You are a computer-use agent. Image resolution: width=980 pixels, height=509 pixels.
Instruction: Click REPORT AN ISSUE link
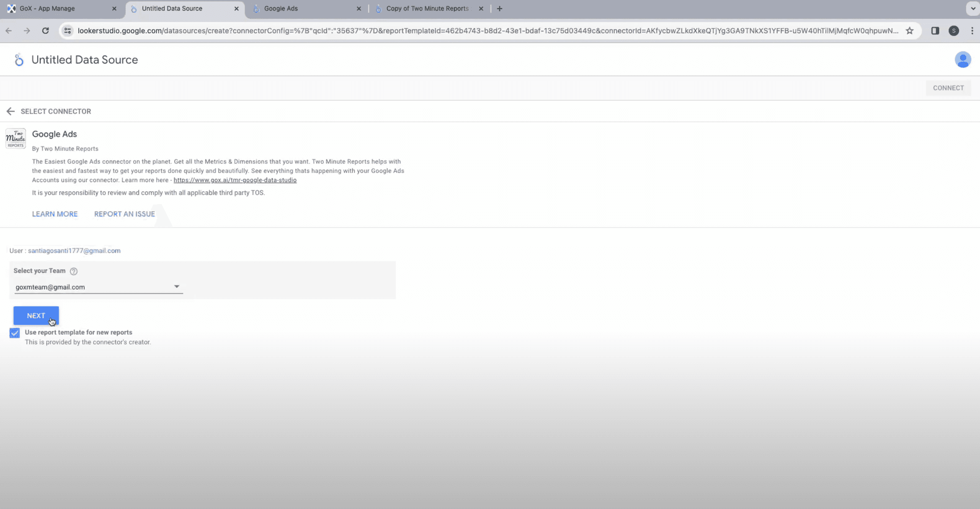[x=125, y=214]
